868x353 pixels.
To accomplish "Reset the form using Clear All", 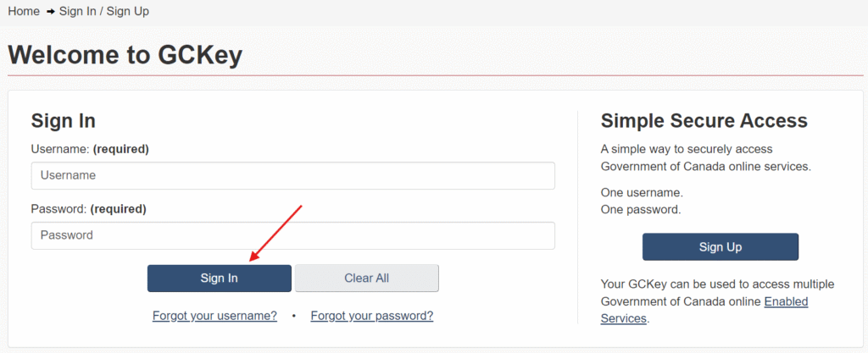I will click(x=366, y=279).
